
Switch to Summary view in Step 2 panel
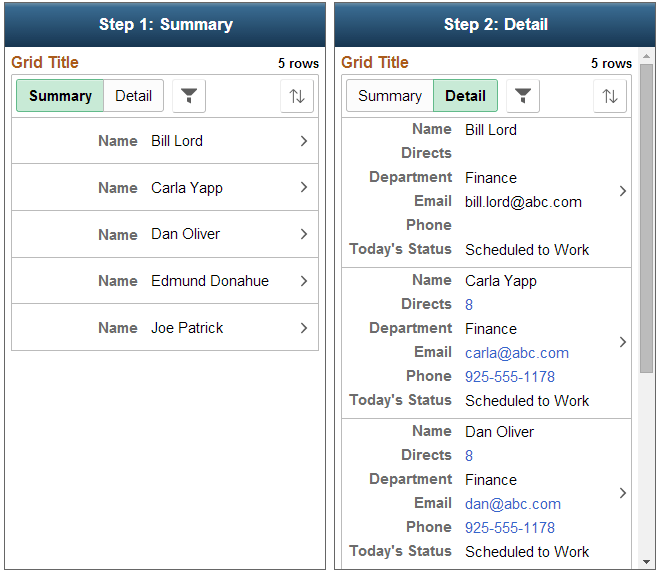[390, 96]
